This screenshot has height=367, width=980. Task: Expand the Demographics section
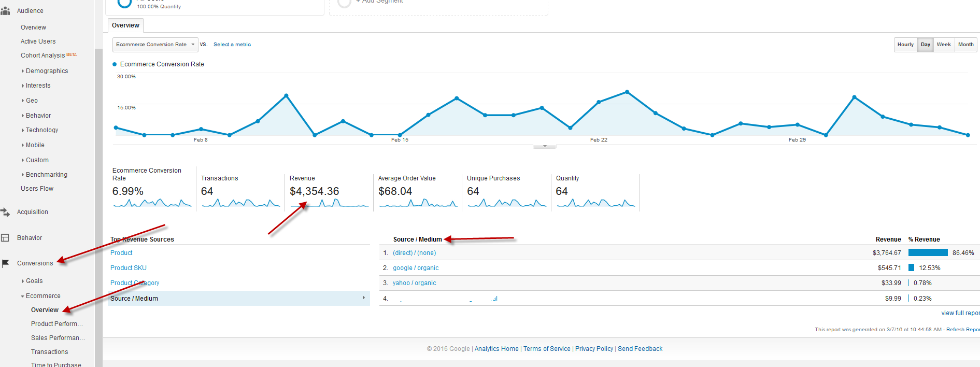pos(47,71)
